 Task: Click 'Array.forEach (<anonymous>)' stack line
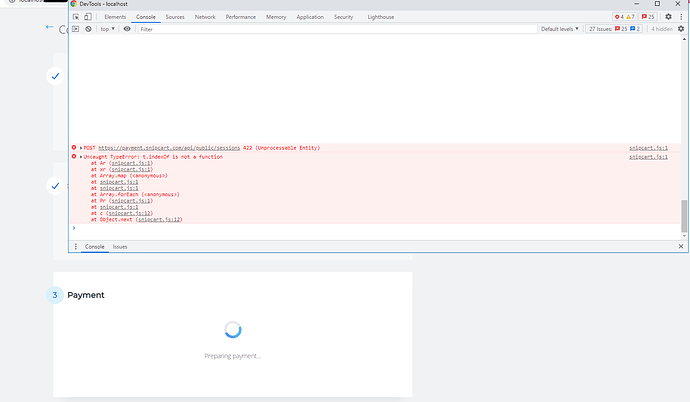139,194
